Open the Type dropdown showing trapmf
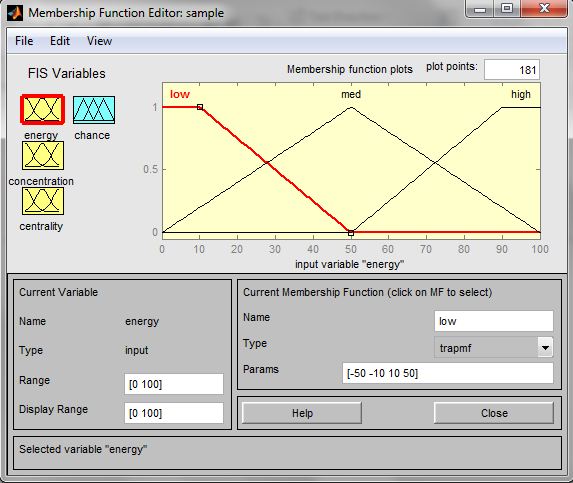Viewport: 573px width, 483px height. [x=494, y=347]
